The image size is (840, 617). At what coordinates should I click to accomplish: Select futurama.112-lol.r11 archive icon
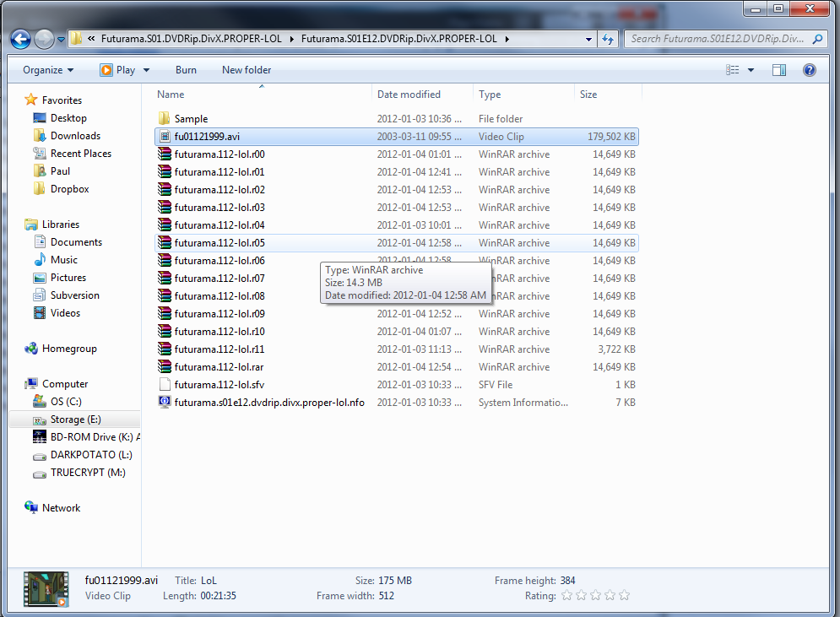coord(165,349)
